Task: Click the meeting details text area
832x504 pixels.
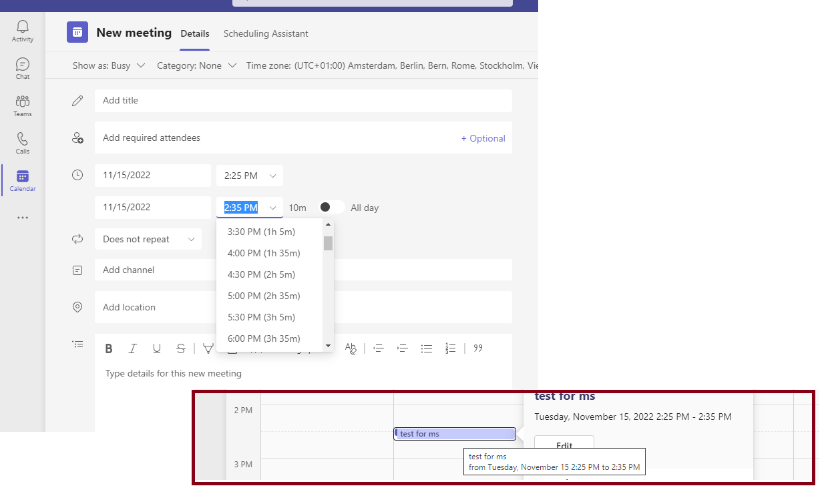Action: (x=303, y=374)
